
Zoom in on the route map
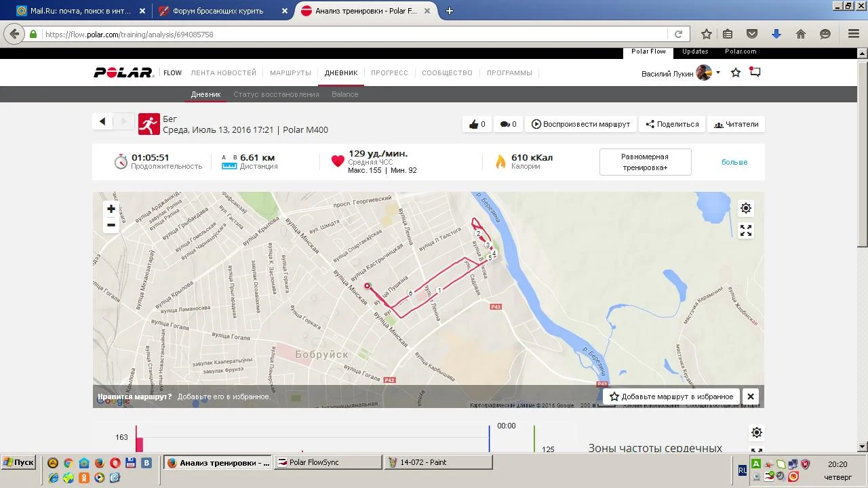pyautogui.click(x=111, y=209)
